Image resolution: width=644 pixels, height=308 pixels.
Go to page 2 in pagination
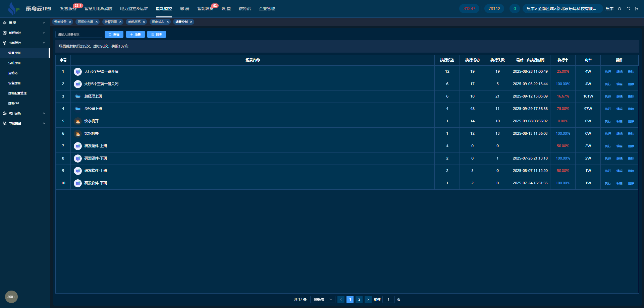tap(359, 300)
